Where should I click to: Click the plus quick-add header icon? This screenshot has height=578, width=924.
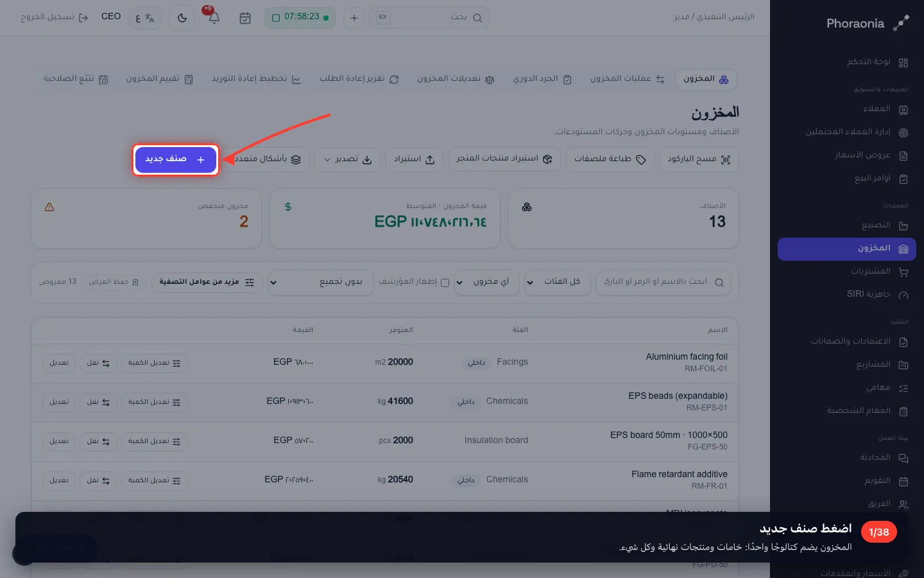[354, 18]
